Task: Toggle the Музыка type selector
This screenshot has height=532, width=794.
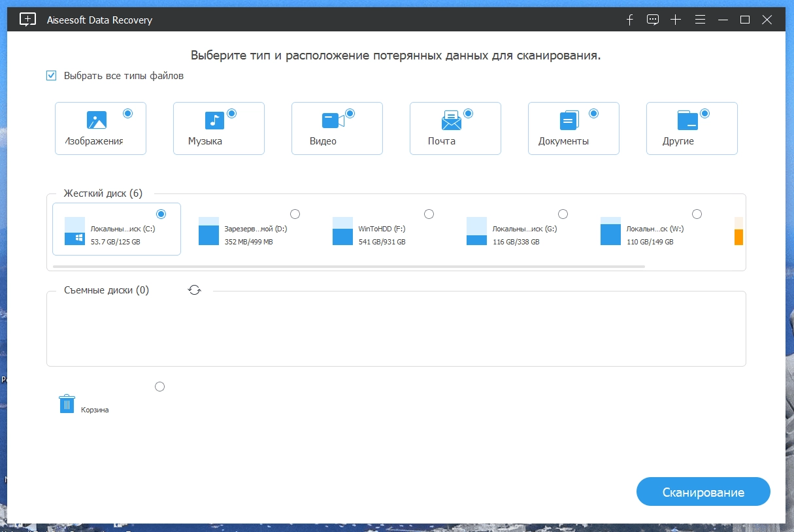Action: pyautogui.click(x=231, y=113)
